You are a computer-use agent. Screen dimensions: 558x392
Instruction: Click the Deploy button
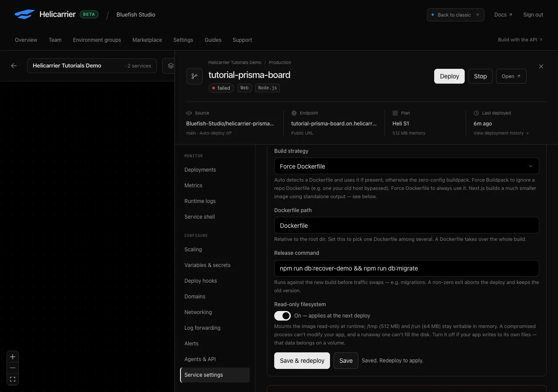pyautogui.click(x=449, y=76)
